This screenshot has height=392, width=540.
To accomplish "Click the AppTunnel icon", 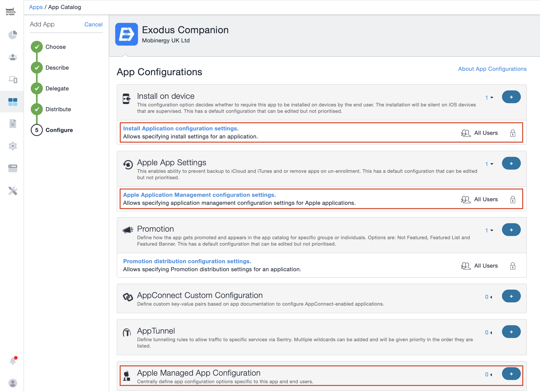I will 127,332.
